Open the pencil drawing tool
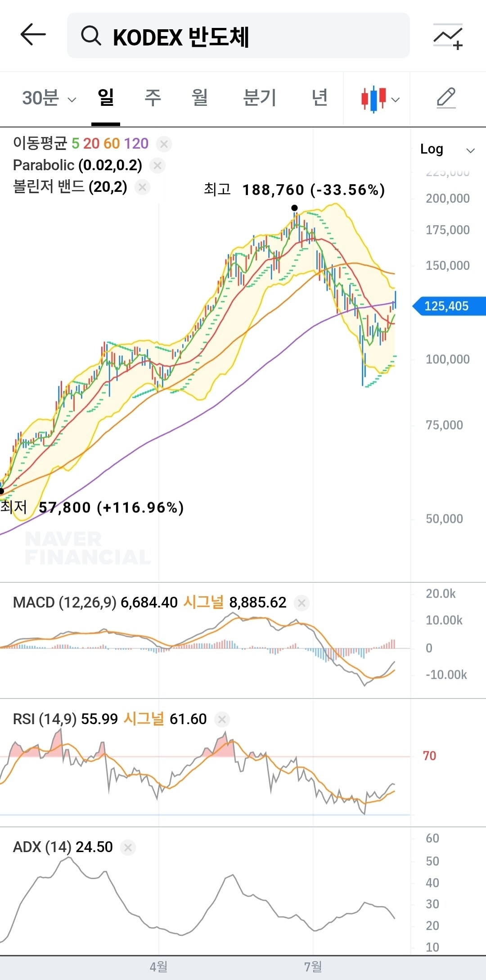The width and height of the screenshot is (486, 980). click(446, 98)
